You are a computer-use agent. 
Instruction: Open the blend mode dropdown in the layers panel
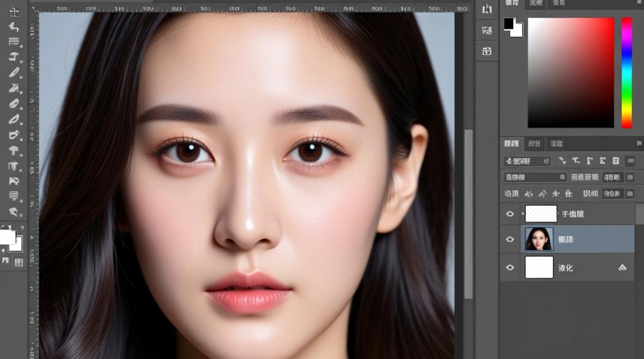[x=534, y=178]
